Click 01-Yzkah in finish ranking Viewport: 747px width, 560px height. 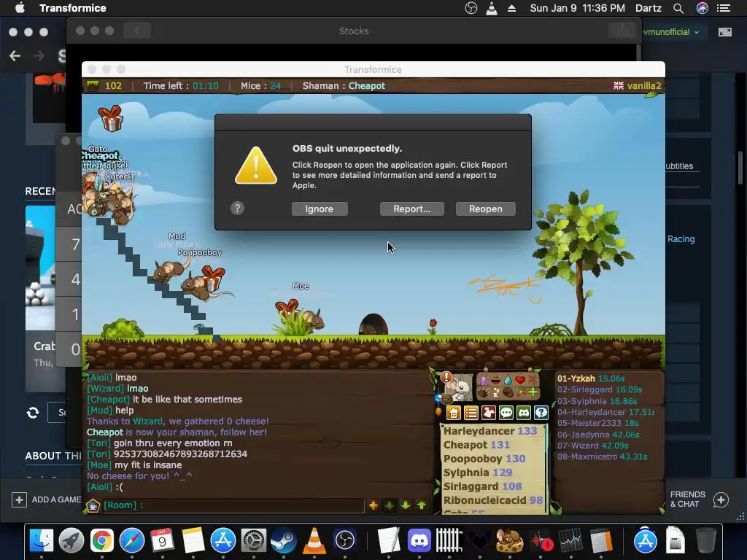(x=591, y=378)
